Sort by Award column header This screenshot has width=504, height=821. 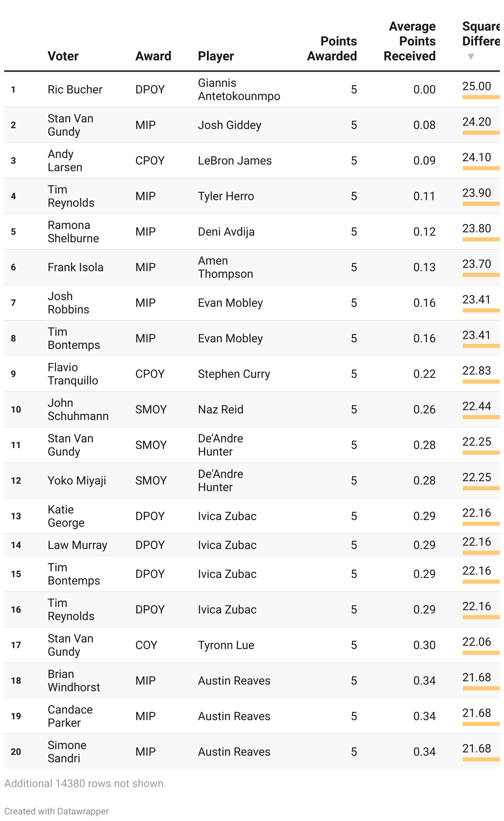point(153,56)
